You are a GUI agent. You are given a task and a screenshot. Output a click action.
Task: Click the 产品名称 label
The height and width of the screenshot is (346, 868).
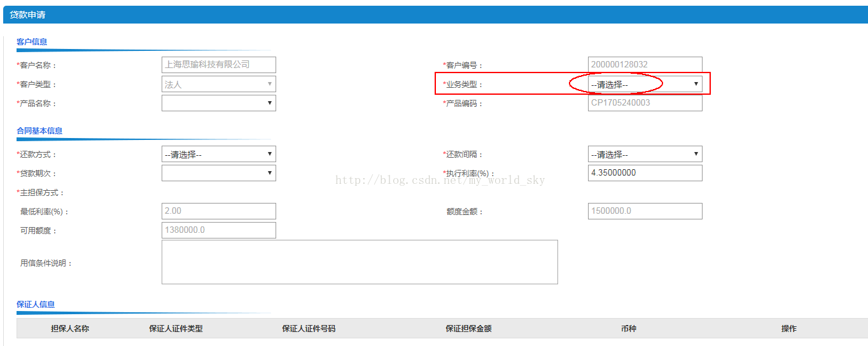(x=37, y=104)
